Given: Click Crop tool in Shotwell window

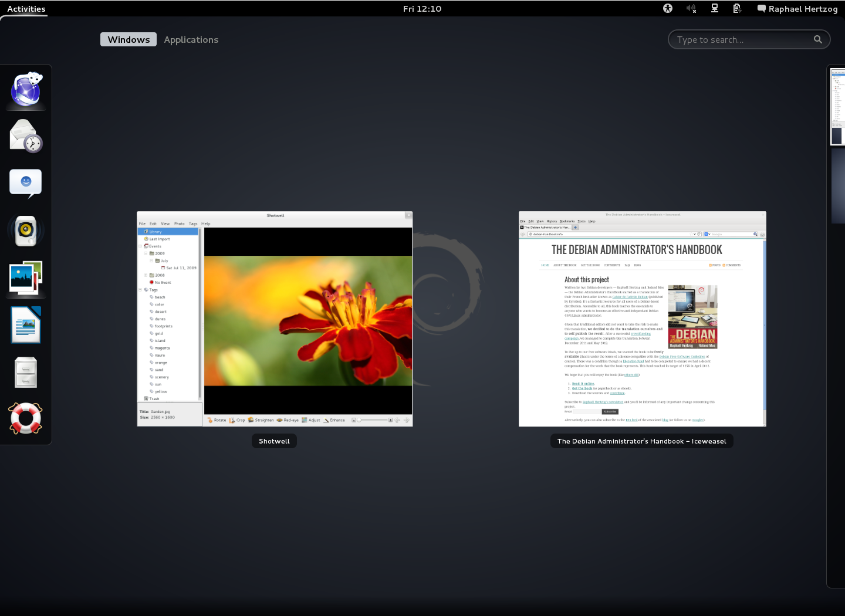Looking at the screenshot, I should click(x=237, y=420).
